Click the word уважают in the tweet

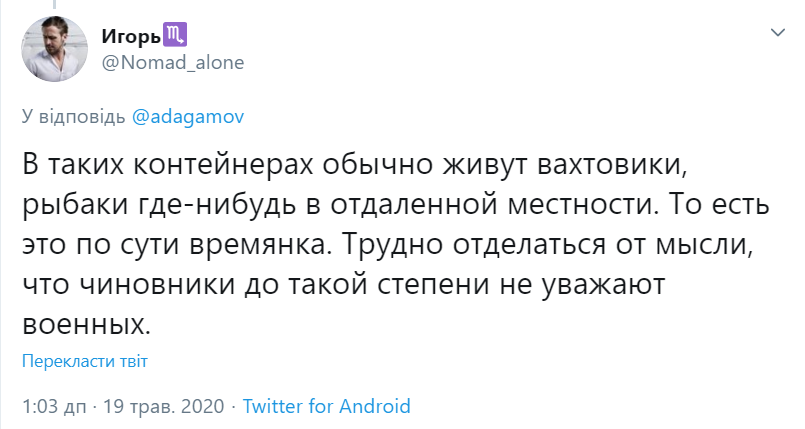[x=604, y=285]
